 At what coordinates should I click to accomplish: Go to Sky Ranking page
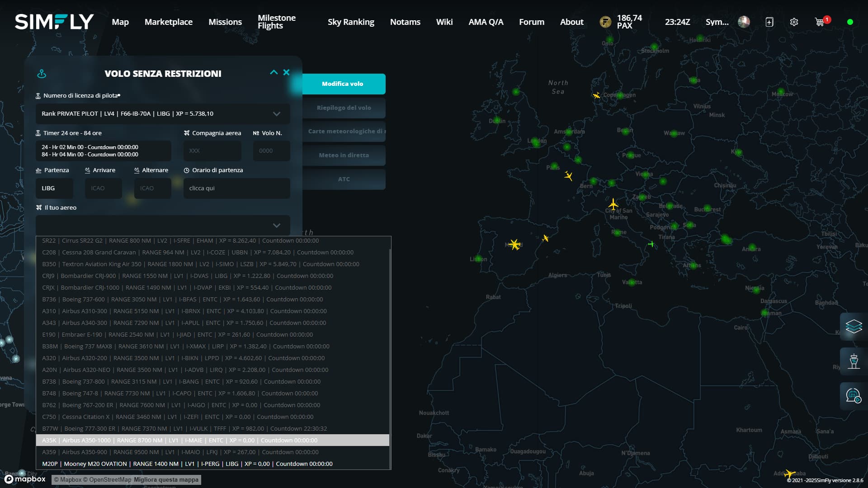(x=351, y=22)
